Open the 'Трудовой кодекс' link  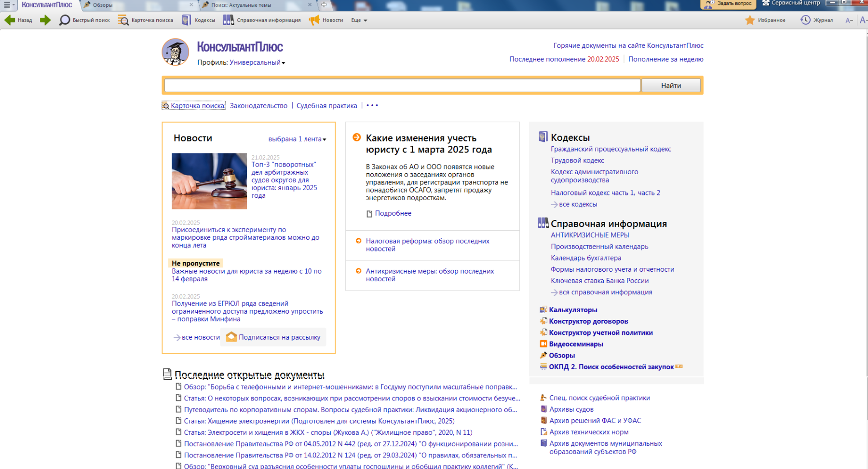point(577,161)
